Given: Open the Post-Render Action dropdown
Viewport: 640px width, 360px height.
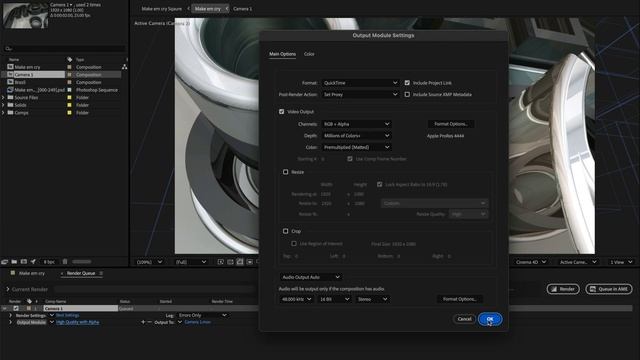Looking at the screenshot, I should coord(360,94).
